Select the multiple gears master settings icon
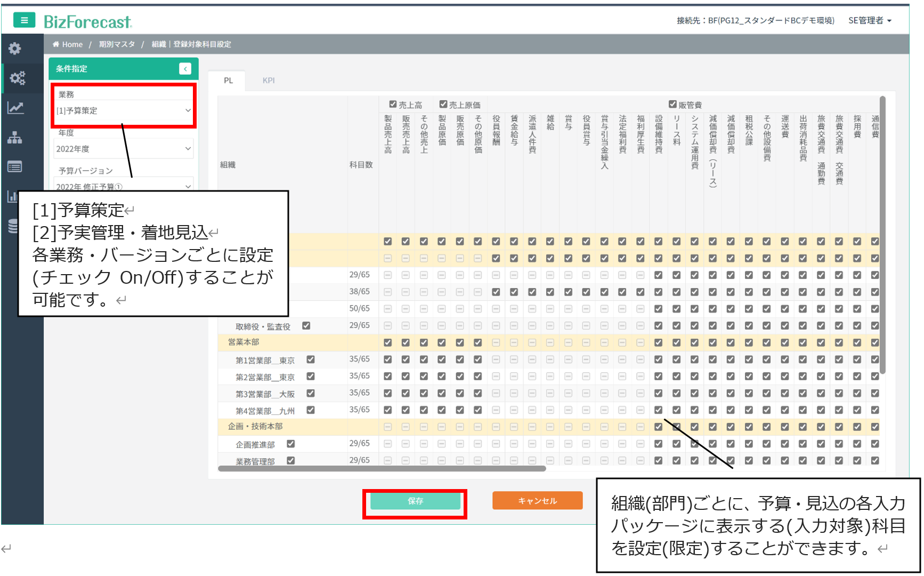Screen dimensions: 924x576 pyautogui.click(x=17, y=78)
